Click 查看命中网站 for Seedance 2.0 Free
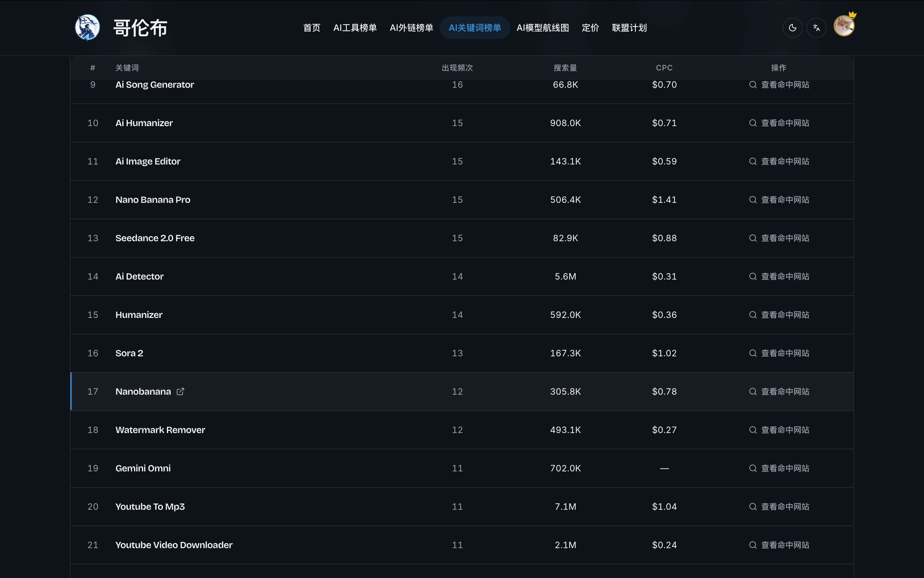The height and width of the screenshot is (578, 924). [x=779, y=238]
